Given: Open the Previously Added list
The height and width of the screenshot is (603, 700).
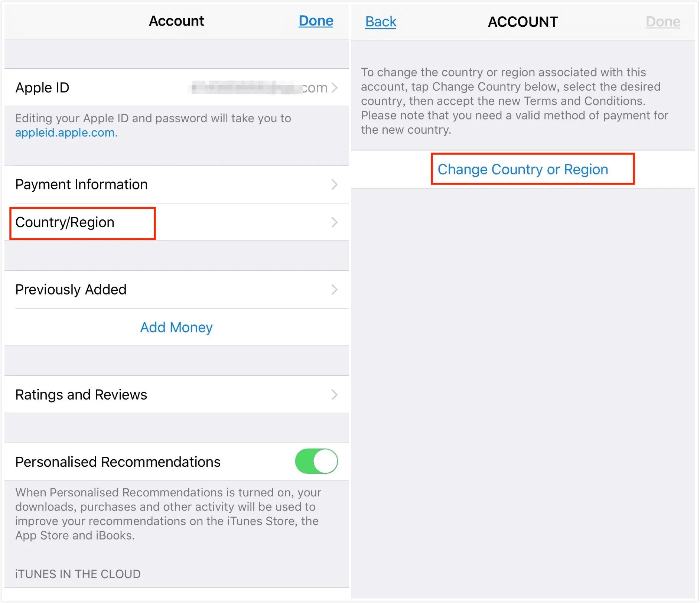Looking at the screenshot, I should [71, 290].
